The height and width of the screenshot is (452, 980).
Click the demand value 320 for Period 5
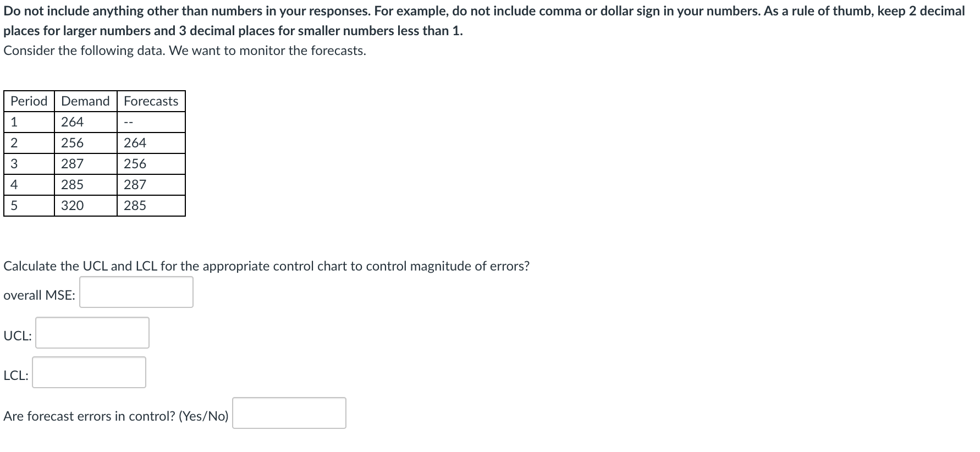pyautogui.click(x=72, y=205)
